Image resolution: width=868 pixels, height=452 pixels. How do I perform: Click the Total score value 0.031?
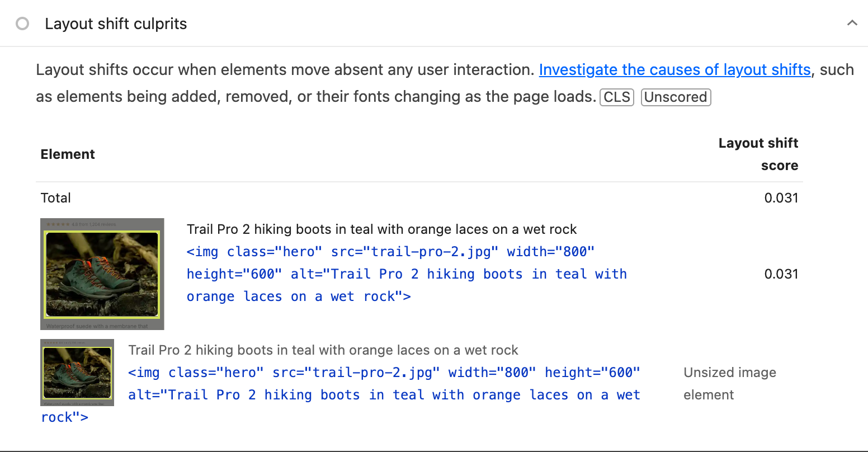click(x=781, y=198)
